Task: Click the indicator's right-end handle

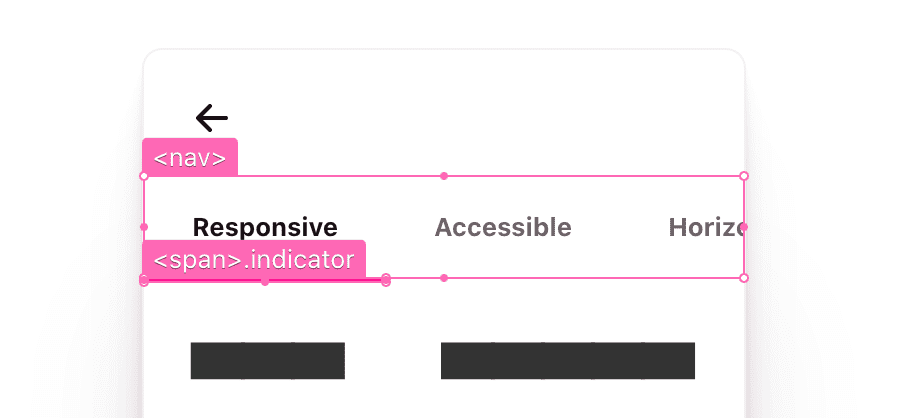Action: pos(386,282)
